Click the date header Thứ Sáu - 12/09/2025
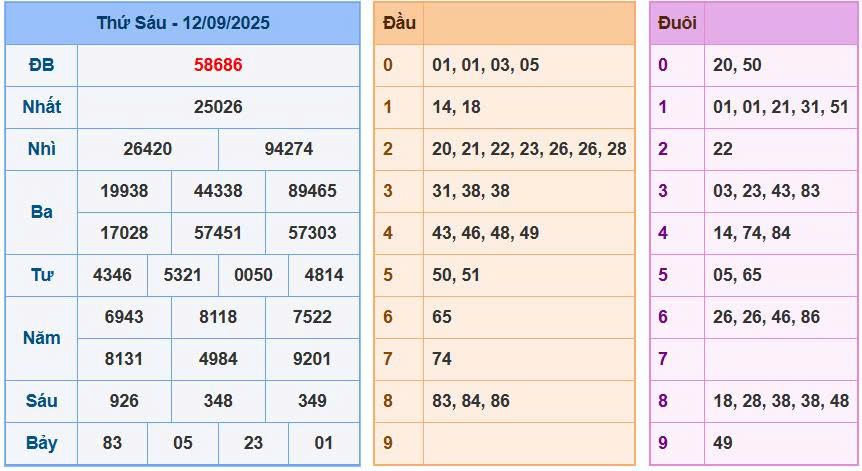Screen dimensions: 862x471 [183, 23]
